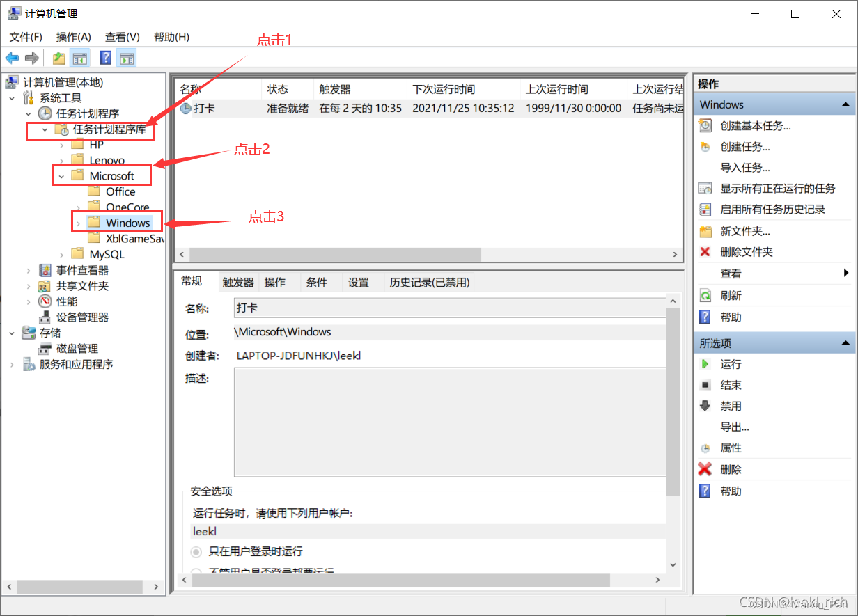Switch to the 历史记录(已禁用) tab

(x=430, y=282)
